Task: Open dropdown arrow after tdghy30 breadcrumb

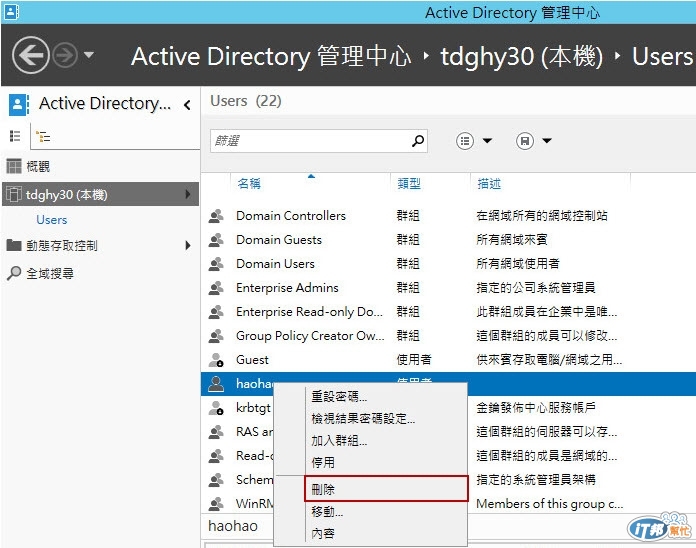Action: coord(617,56)
